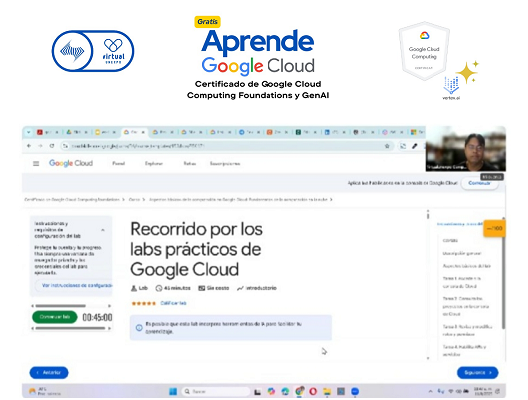The width and height of the screenshot is (528, 400).
Task: Click Ver instrucciones de configuración button
Action: (75, 286)
